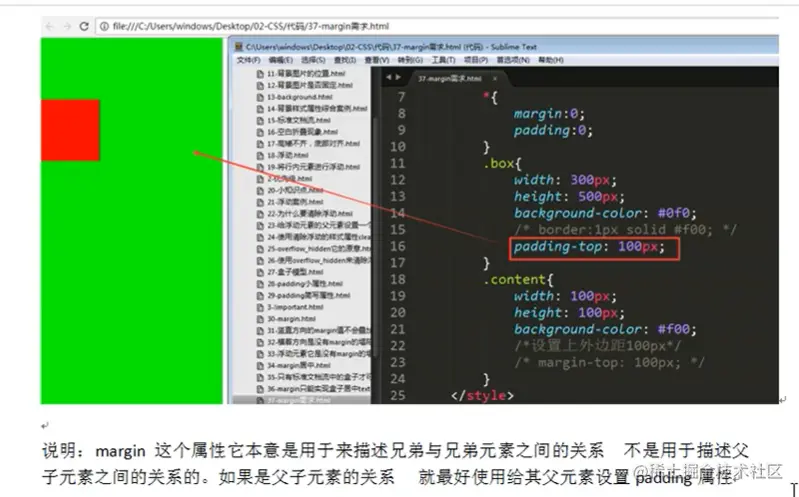Close the 37-margin需求.html tab
This screenshot has height=497, width=799.
tap(495, 79)
